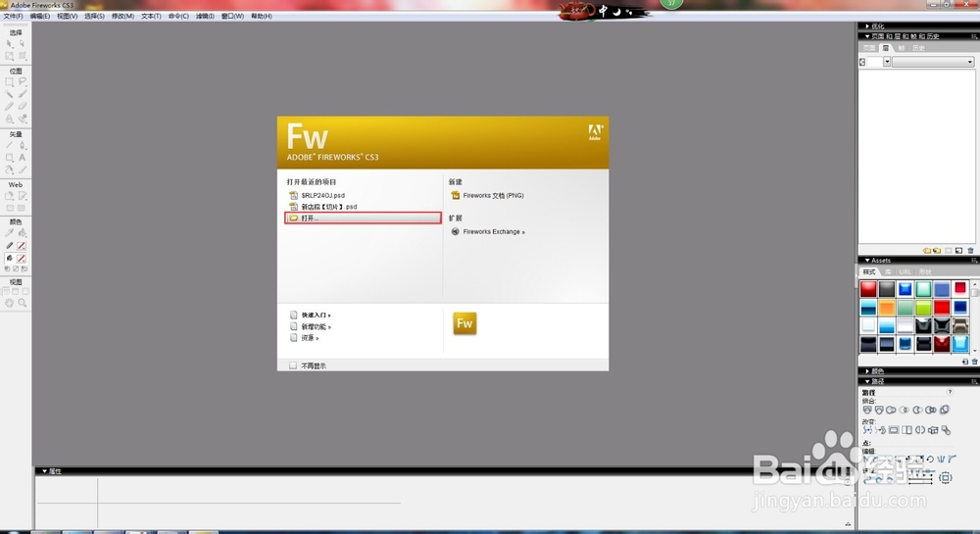Select the Marquee tool
Screen dimensions: 980x534
[x=10, y=82]
